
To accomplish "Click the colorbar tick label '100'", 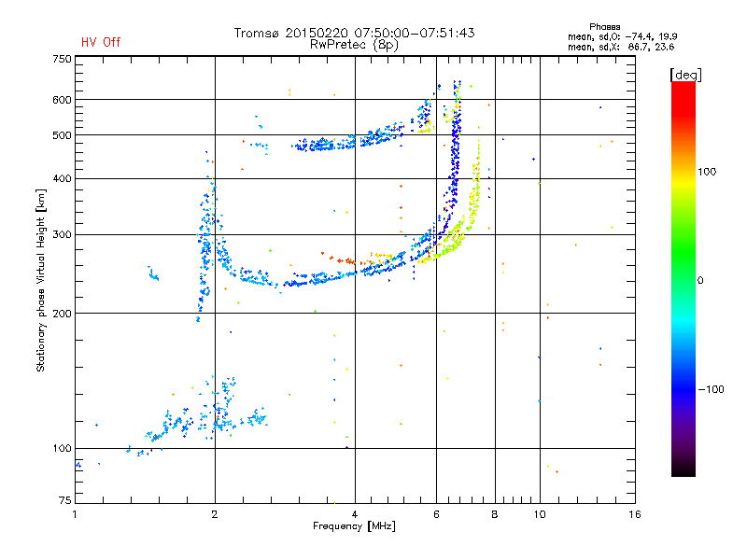I will 707,172.
